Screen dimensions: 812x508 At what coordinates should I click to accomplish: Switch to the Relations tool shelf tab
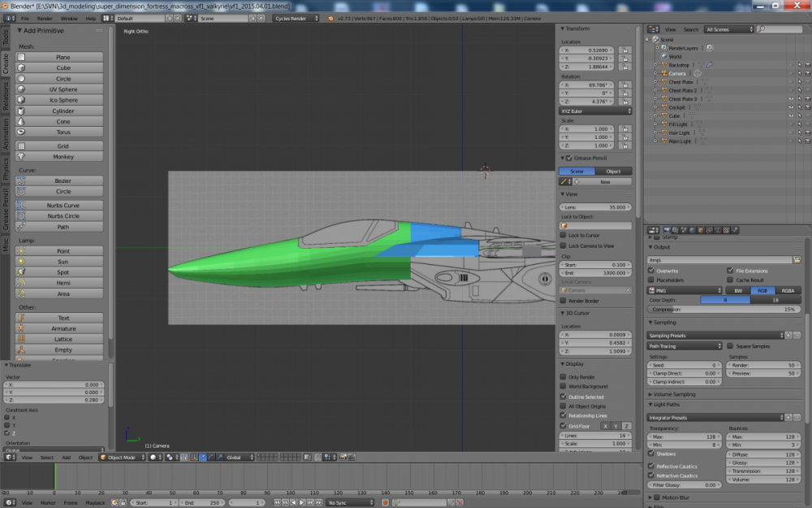6,96
